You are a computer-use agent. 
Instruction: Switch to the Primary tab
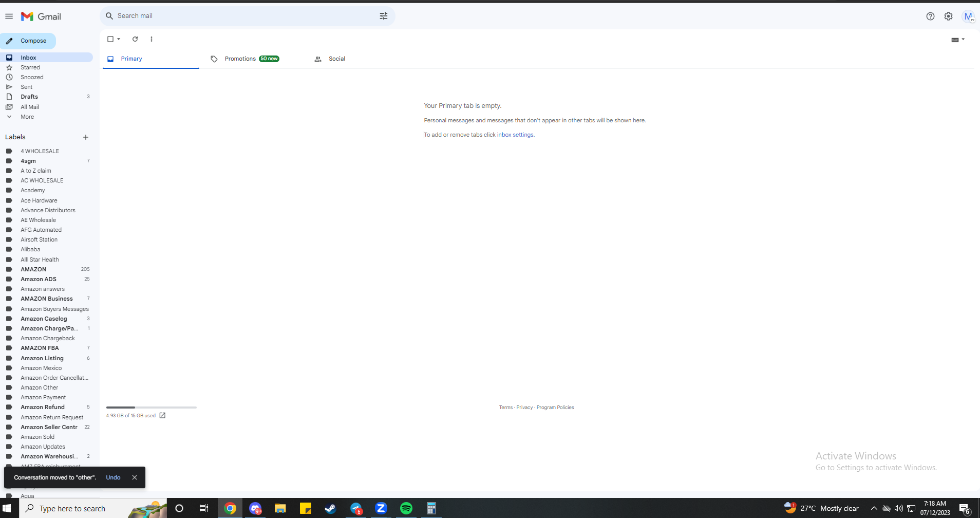151,59
